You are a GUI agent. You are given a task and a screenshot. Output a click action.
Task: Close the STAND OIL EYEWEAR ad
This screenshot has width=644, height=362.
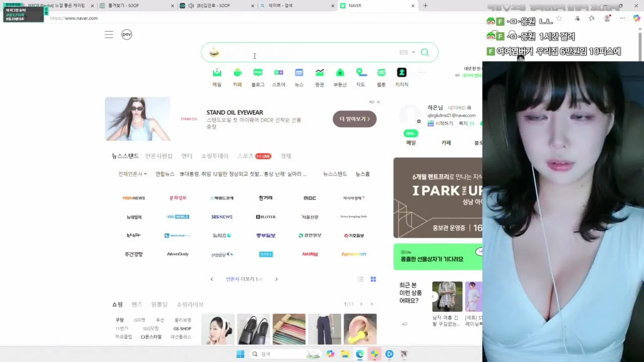[x=378, y=102]
